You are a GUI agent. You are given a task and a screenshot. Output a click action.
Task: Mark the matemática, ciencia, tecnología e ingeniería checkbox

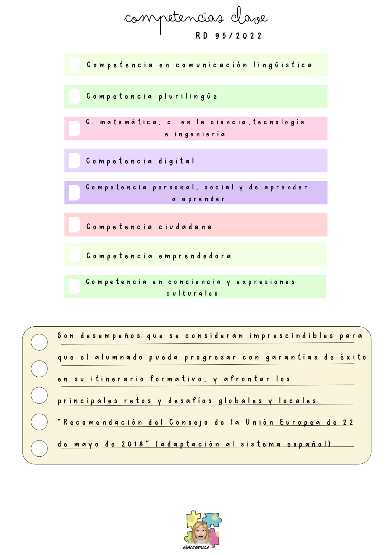pos(74,128)
